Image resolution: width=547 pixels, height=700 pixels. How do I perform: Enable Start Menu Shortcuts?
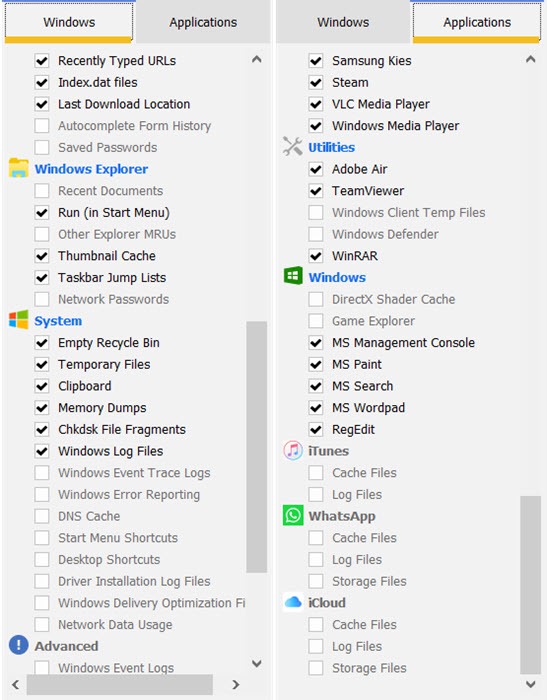pos(42,538)
